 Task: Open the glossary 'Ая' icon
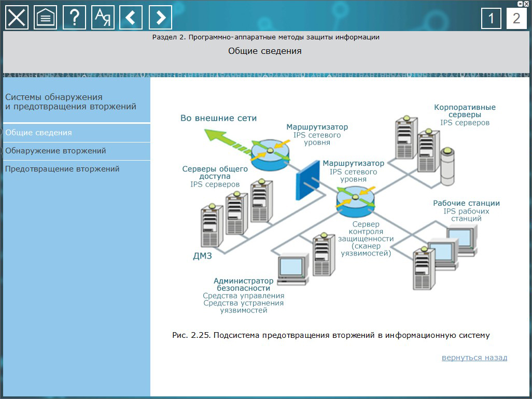pos(103,18)
